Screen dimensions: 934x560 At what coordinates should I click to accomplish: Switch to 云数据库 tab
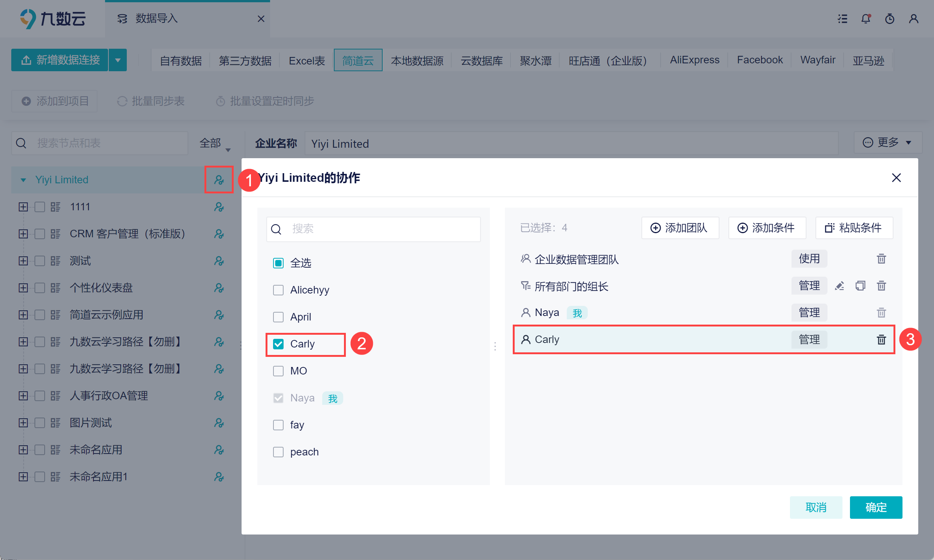coord(481,60)
